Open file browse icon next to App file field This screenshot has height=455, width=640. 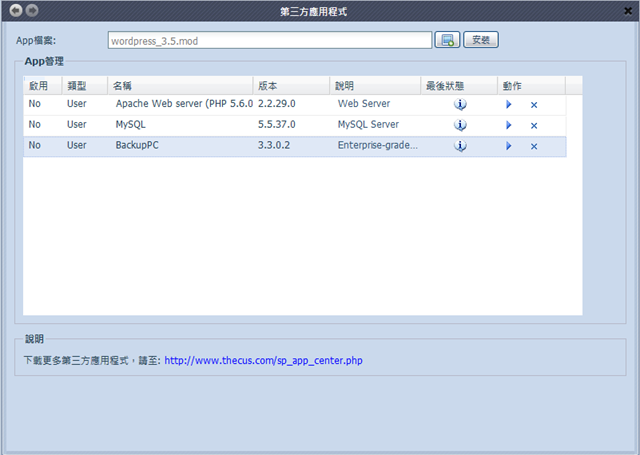coord(447,40)
